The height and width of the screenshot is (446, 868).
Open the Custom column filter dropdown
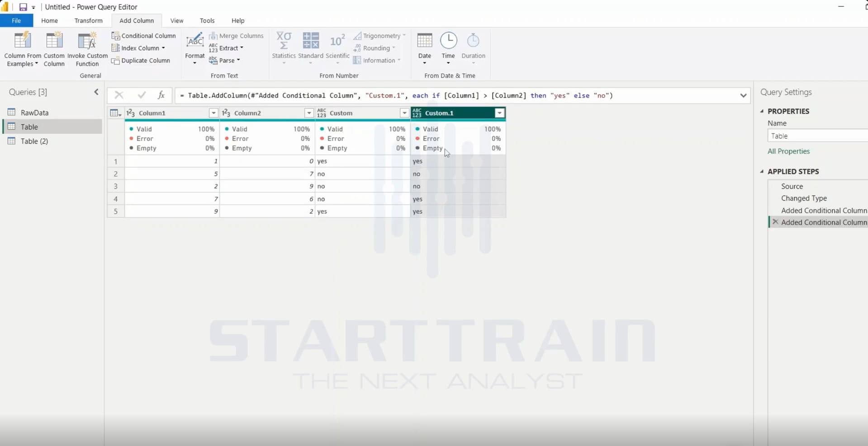(404, 113)
